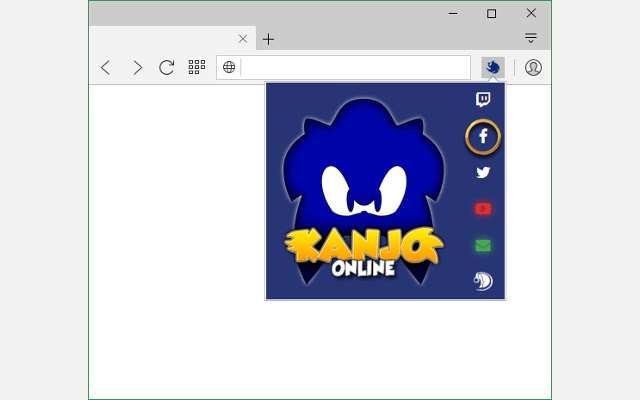Viewport: 640px width, 400px height.
Task: Minimize the browser window
Action: click(x=453, y=13)
